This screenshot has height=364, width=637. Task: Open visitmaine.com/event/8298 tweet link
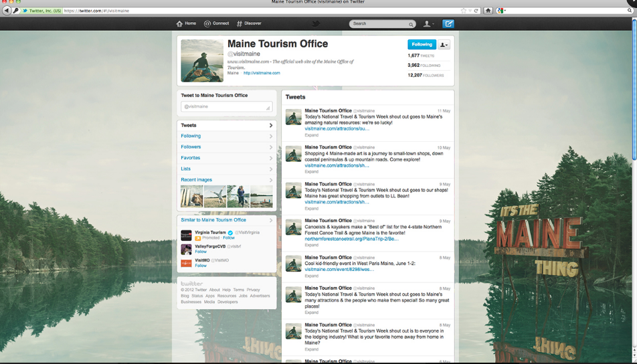(x=339, y=270)
